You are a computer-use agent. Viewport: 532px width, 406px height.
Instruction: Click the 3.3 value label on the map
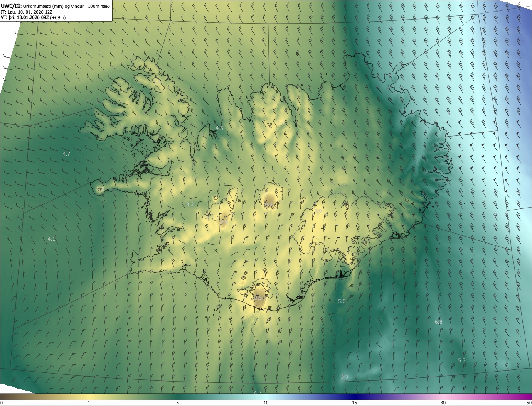tap(190, 204)
